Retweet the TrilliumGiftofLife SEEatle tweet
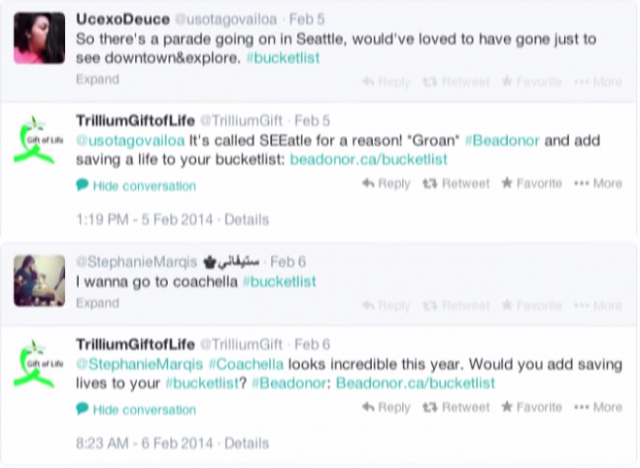Image resolution: width=640 pixels, height=468 pixels. tap(456, 184)
